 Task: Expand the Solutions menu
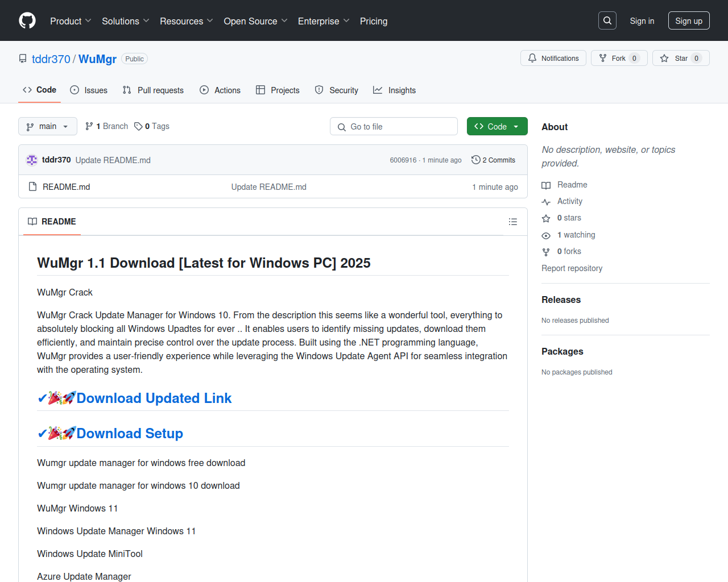point(126,21)
